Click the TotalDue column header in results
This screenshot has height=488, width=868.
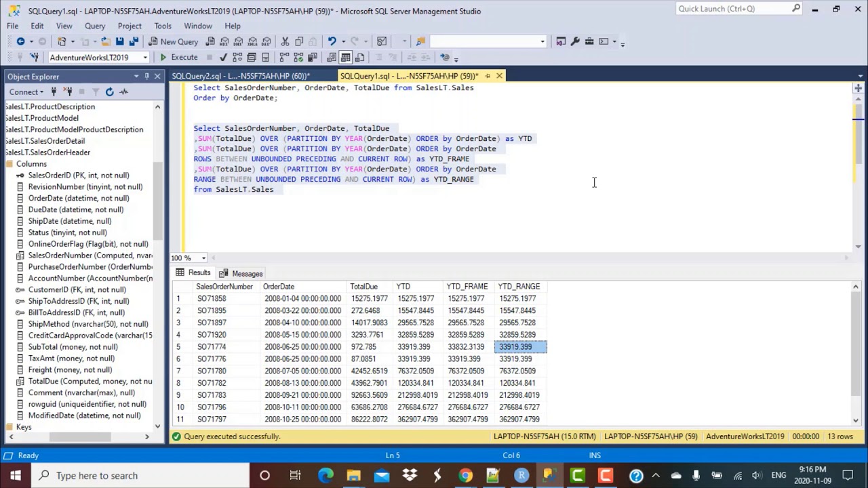[371, 287]
